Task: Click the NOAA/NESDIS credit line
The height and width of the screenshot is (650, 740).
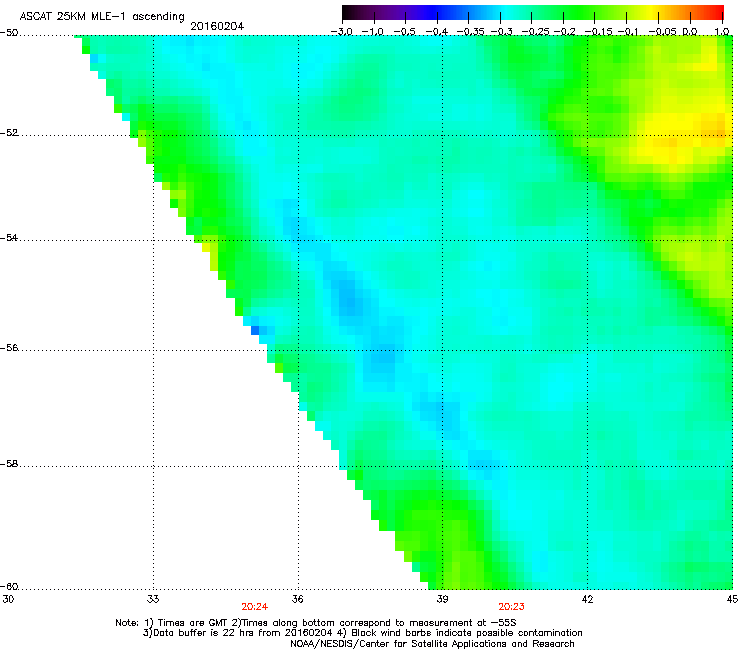Action: [x=432, y=643]
